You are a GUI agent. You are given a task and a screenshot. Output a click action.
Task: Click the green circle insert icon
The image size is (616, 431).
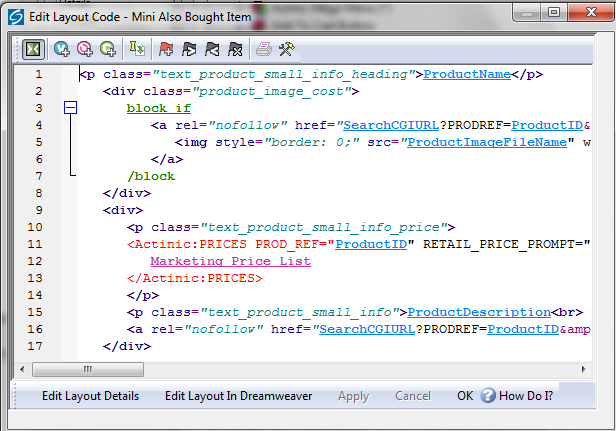click(x=108, y=48)
